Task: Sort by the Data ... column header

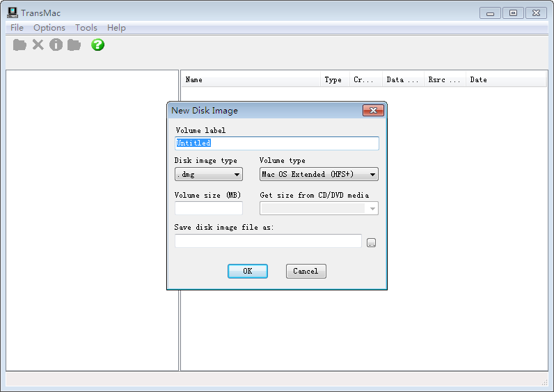Action: (x=403, y=80)
